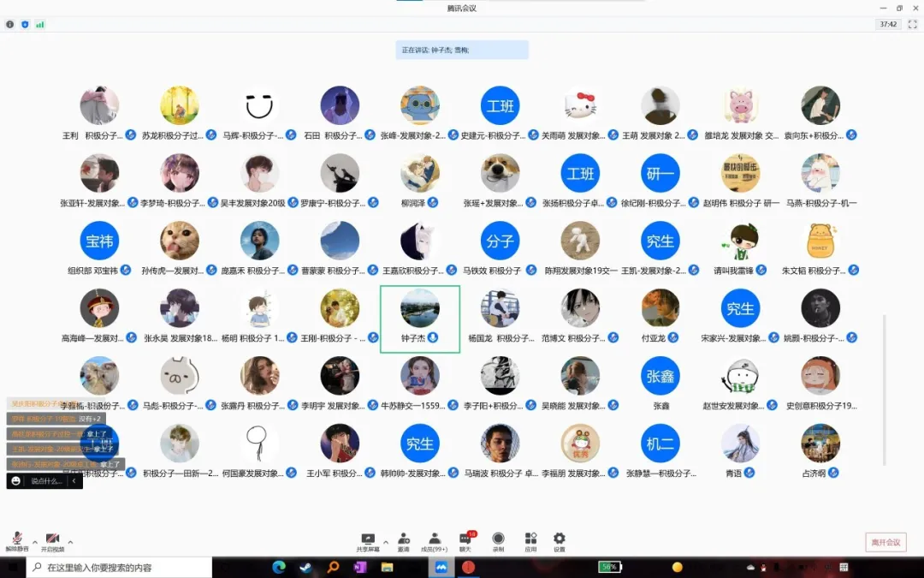Screen dimensions: 924x578
Task: Turn on camera with 开启视频
Action: [52, 540]
